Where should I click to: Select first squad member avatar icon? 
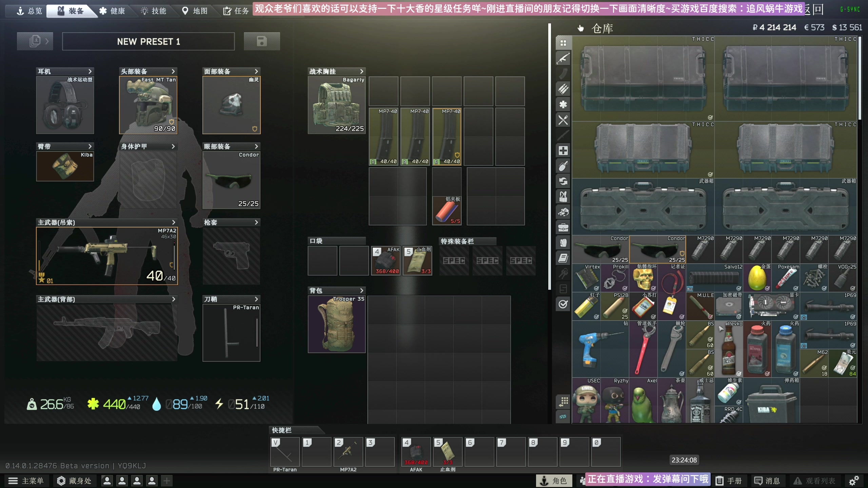point(107,481)
